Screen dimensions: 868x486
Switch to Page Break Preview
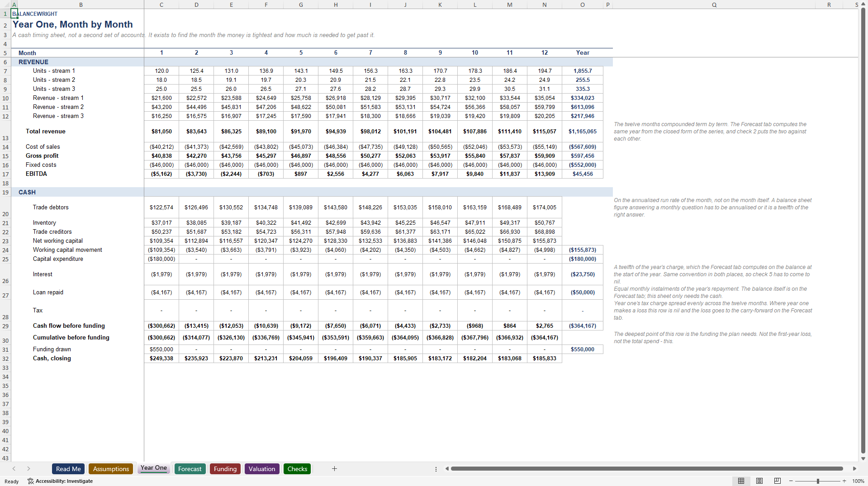click(x=778, y=481)
